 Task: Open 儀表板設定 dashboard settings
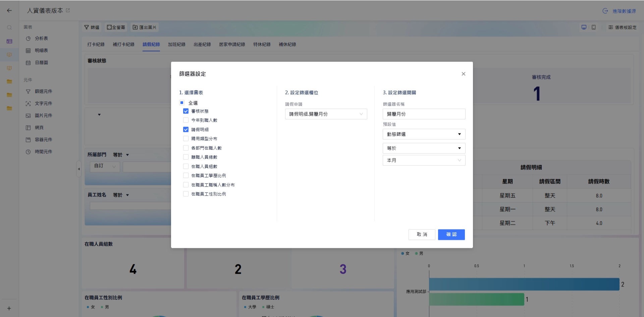point(622,27)
